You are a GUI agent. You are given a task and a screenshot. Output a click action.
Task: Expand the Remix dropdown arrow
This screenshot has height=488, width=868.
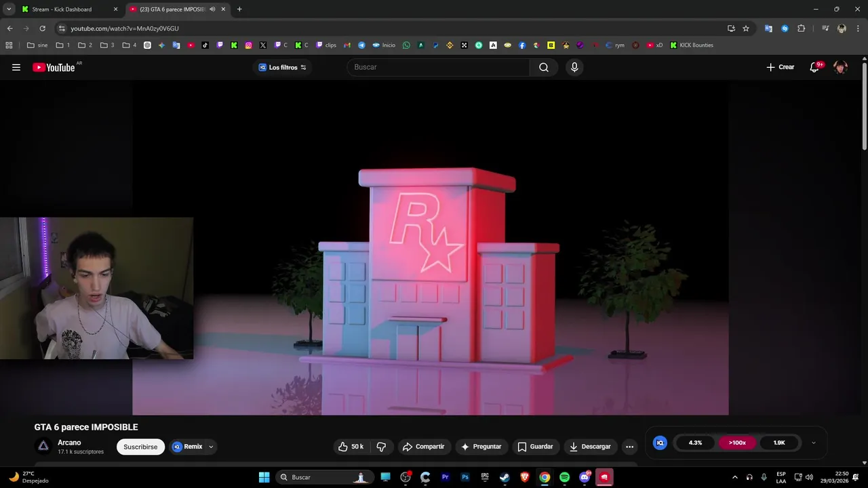coord(211,447)
